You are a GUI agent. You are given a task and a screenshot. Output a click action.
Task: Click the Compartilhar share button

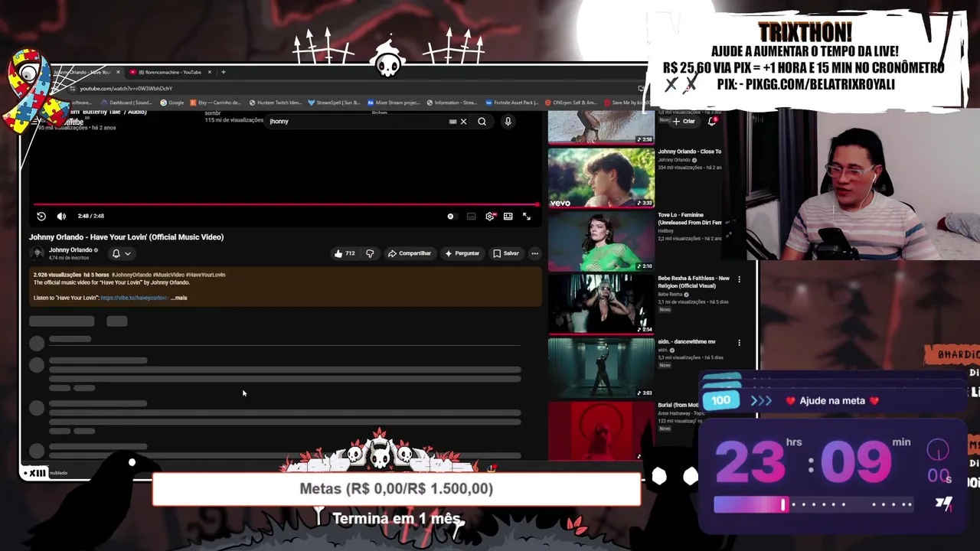click(410, 253)
